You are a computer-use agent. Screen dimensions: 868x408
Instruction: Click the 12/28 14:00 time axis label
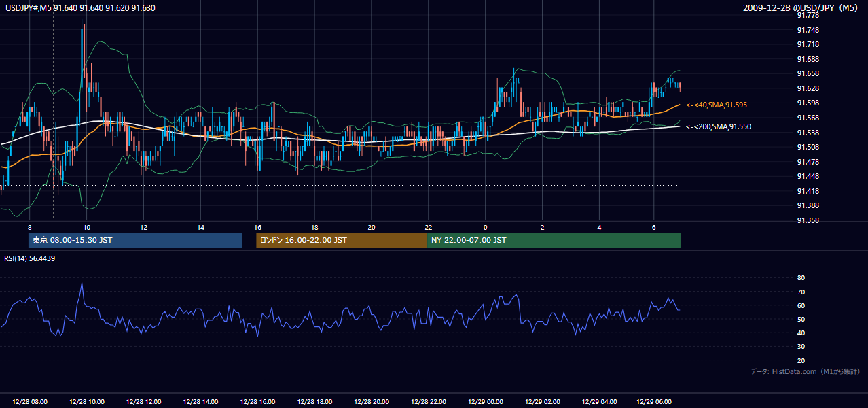(201, 402)
